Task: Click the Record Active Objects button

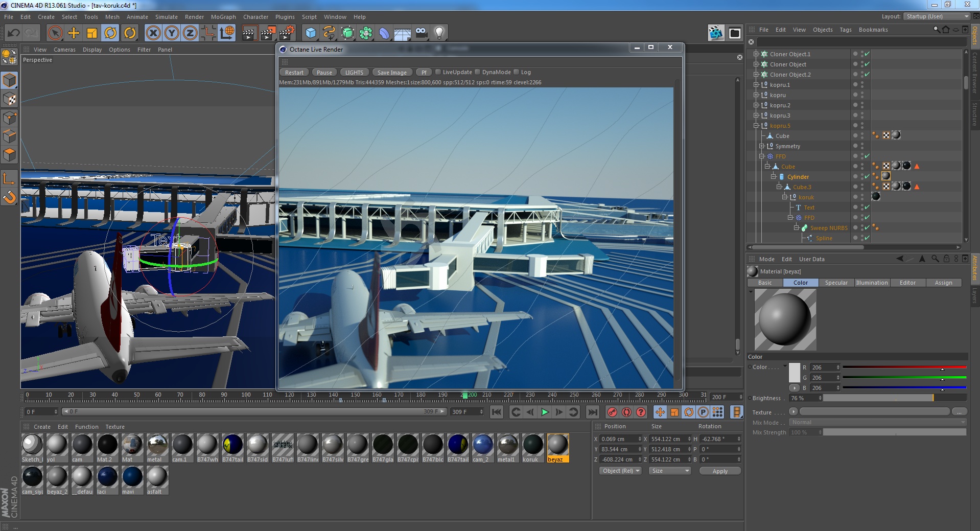Action: 612,412
